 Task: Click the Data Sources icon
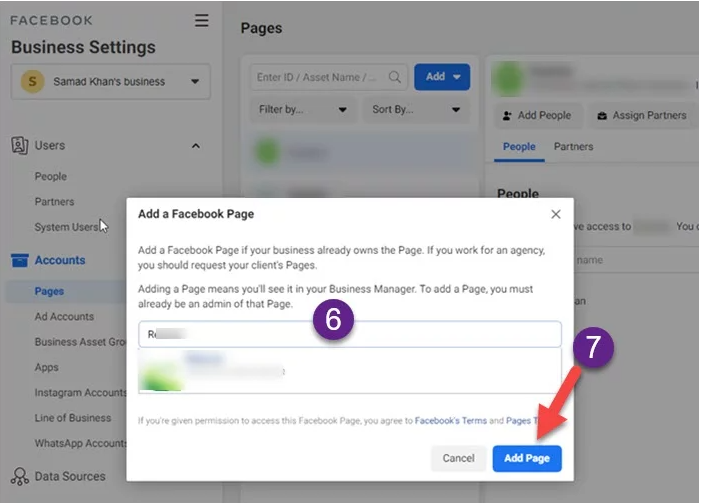[20, 476]
